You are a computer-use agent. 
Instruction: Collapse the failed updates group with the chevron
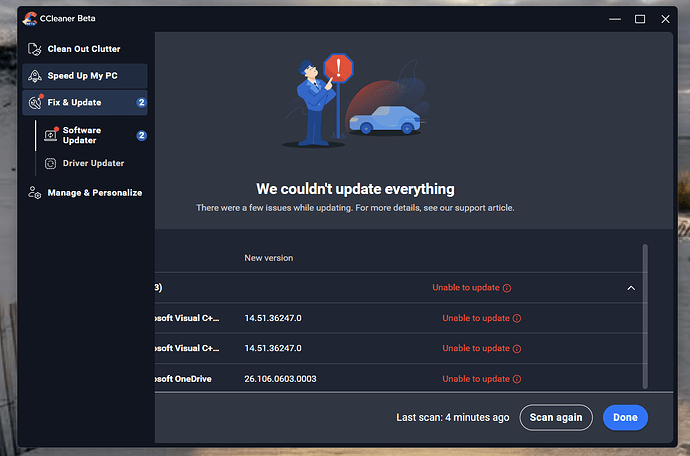631,288
